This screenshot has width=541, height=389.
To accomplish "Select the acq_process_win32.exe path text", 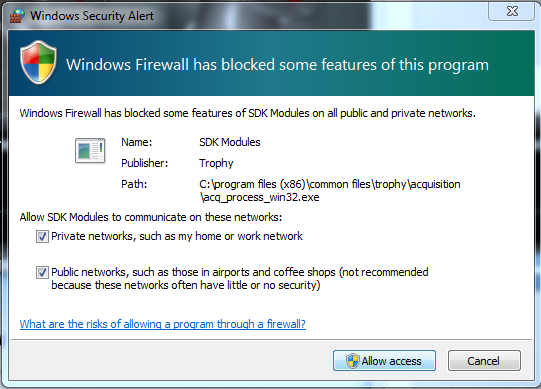I will (x=329, y=191).
